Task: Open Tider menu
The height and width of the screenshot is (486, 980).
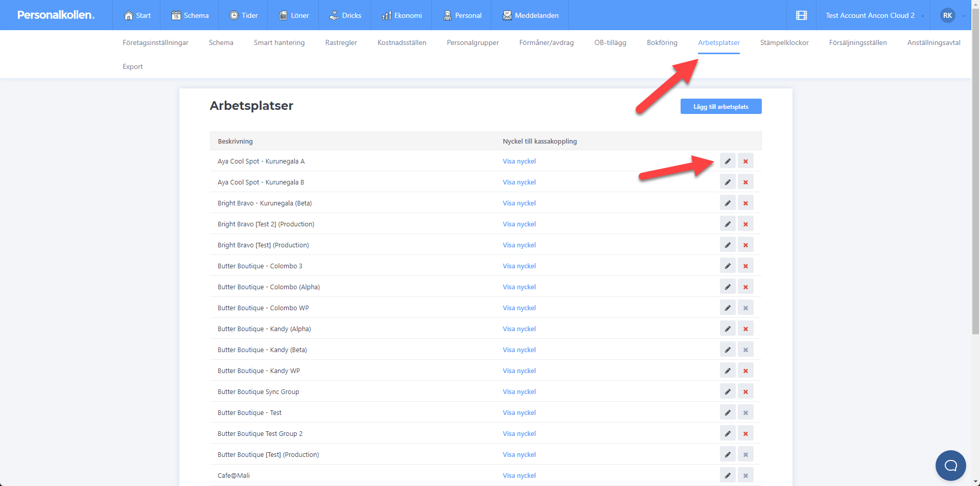Action: pyautogui.click(x=244, y=15)
